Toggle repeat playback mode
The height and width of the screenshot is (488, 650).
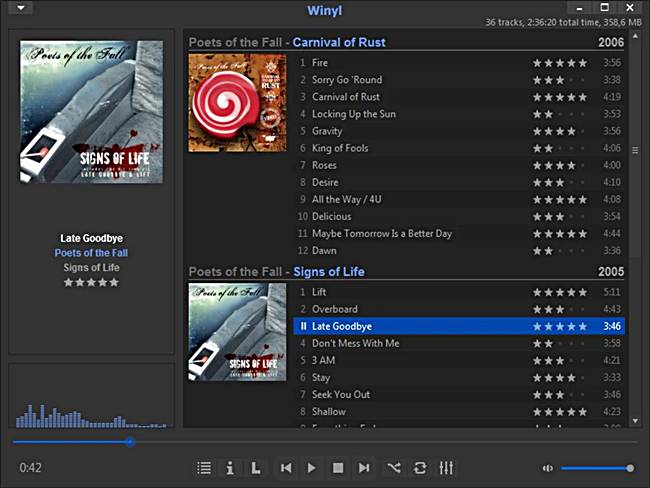[420, 467]
